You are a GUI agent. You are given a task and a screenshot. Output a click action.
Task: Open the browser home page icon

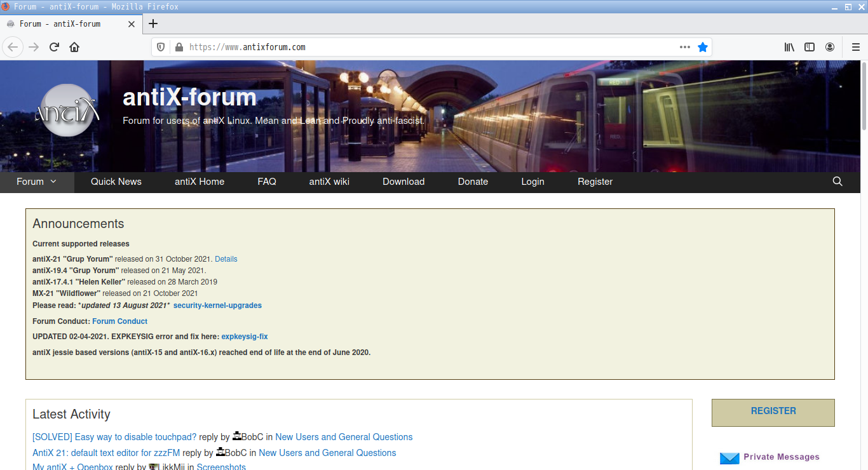74,47
